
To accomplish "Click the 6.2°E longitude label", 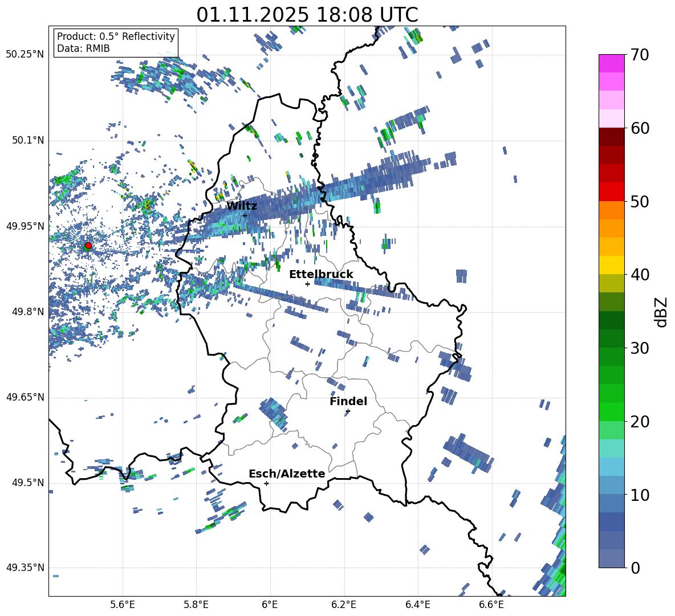I will click(344, 605).
